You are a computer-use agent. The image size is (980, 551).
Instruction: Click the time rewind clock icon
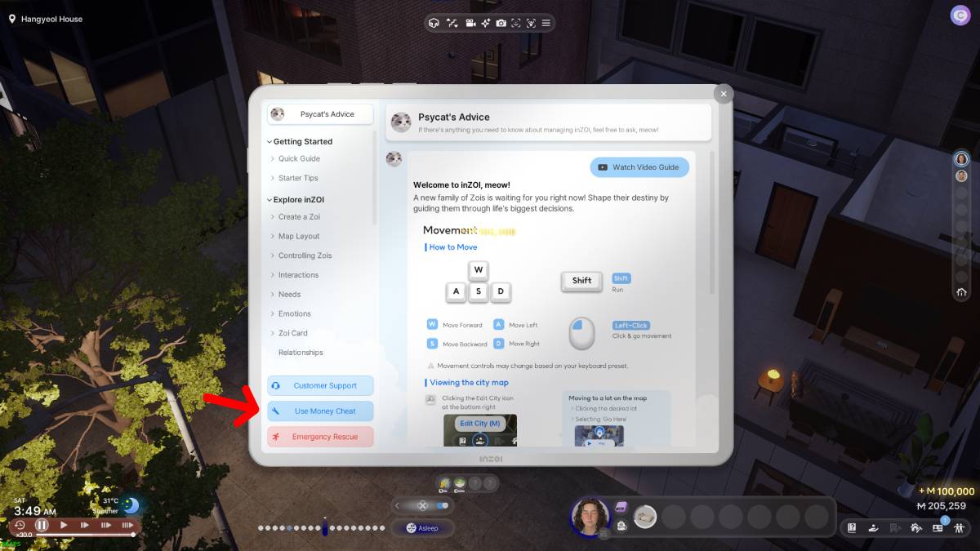point(20,525)
